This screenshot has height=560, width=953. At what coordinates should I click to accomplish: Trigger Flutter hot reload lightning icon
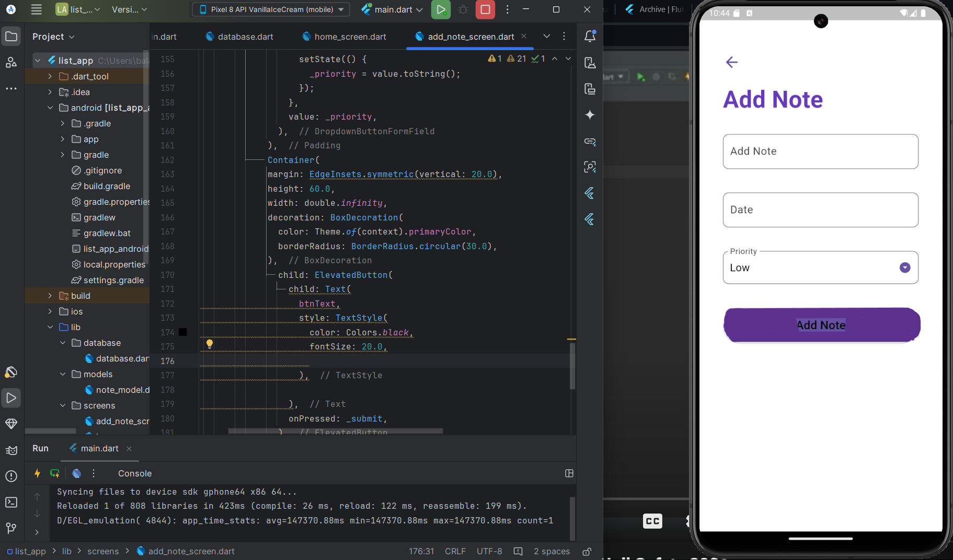click(37, 473)
